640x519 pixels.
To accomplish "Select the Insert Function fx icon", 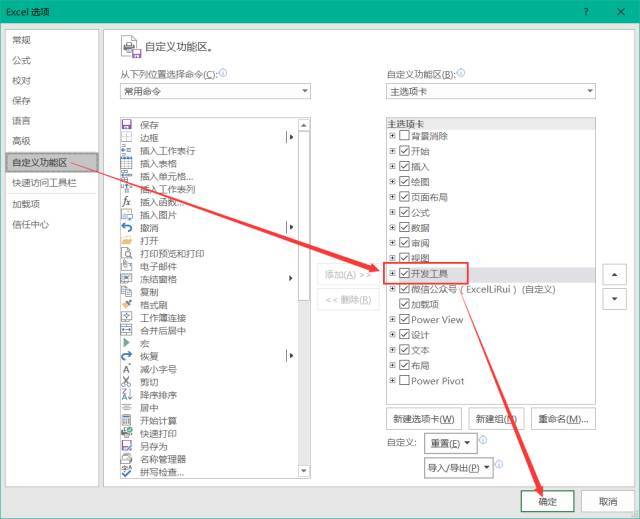I will click(x=127, y=202).
